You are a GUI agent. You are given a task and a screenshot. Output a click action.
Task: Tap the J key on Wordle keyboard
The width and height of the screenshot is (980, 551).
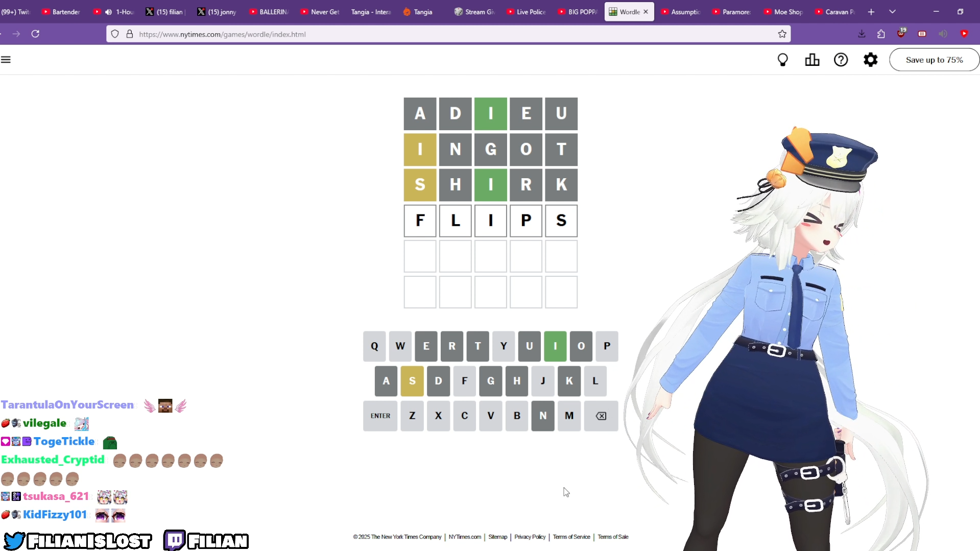(543, 381)
